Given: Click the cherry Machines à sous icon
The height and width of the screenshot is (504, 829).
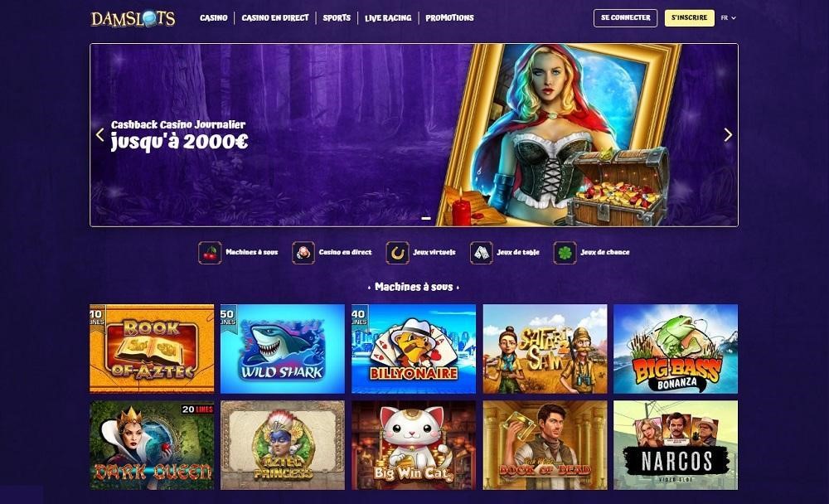Looking at the screenshot, I should tap(210, 253).
